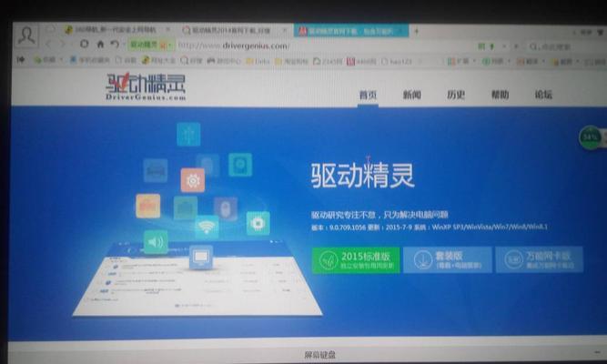
Task: Open the 好搜 bookmark
Action: 191,61
